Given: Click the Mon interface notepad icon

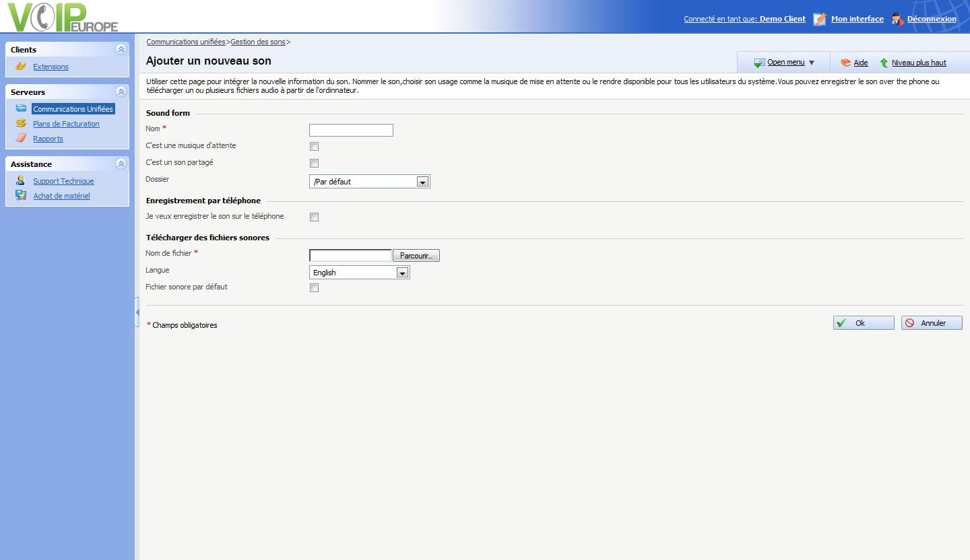Looking at the screenshot, I should click(x=819, y=19).
